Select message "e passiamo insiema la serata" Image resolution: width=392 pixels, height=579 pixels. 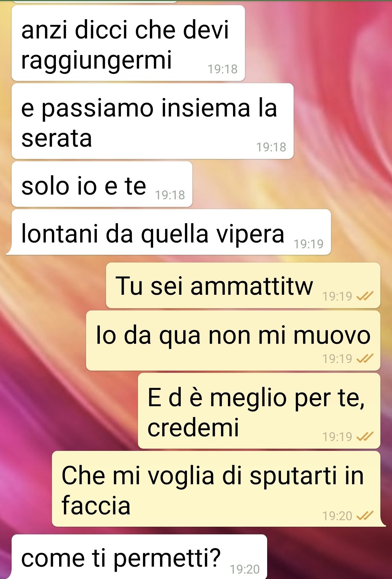[152, 121]
